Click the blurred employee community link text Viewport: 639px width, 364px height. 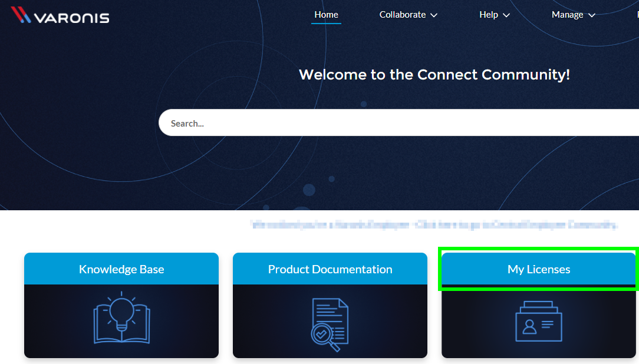[434, 224]
